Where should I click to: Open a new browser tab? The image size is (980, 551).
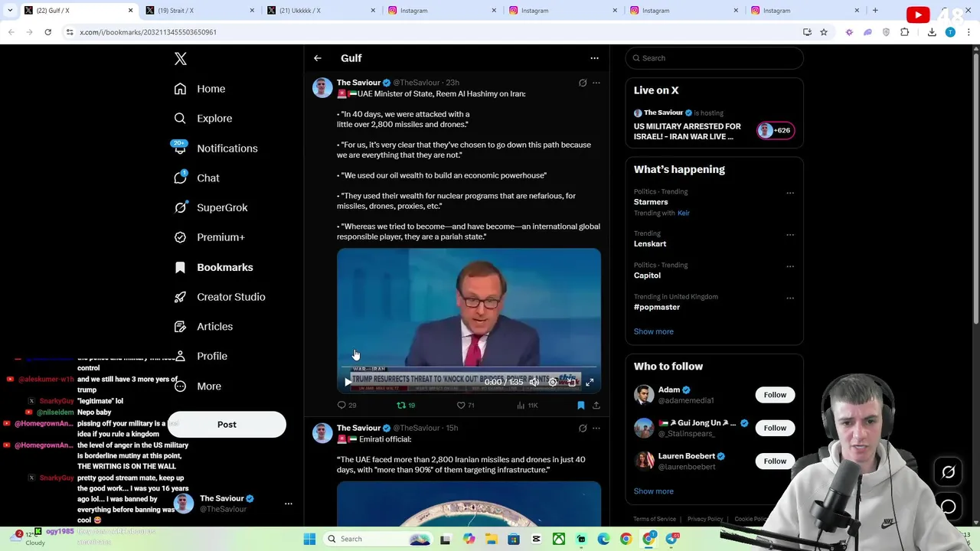(x=875, y=11)
